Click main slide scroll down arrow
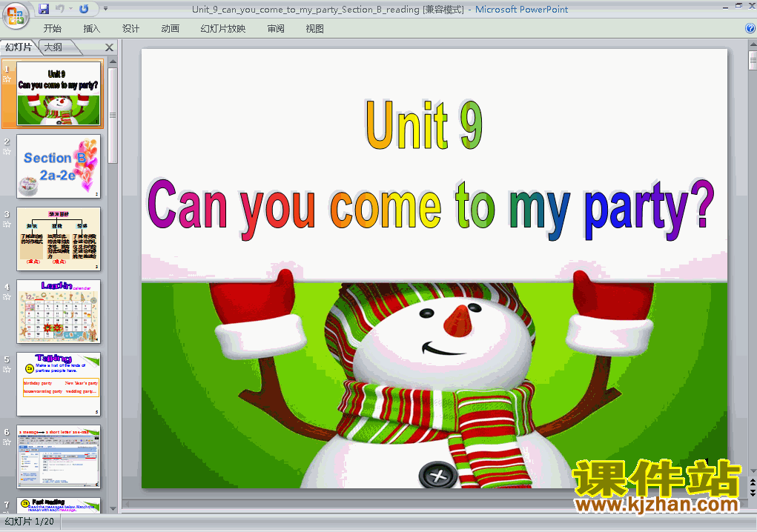Viewport: 757px width, 532px height. pyautogui.click(x=753, y=471)
